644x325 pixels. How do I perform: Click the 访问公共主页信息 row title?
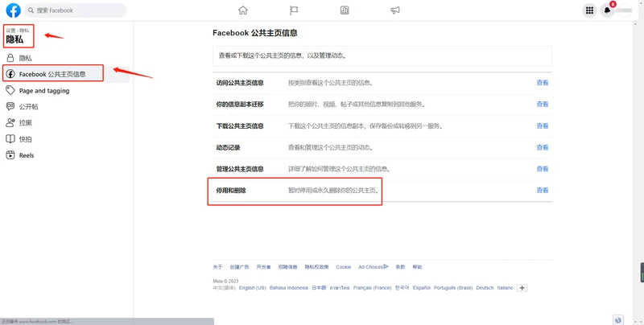(240, 83)
